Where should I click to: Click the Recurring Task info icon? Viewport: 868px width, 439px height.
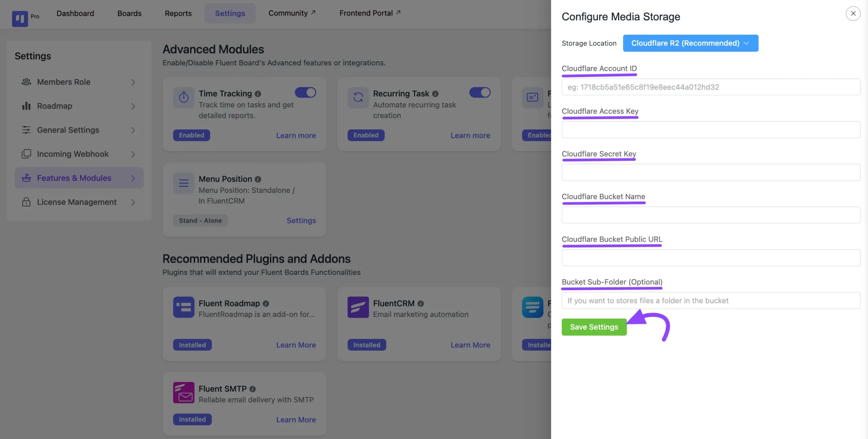point(435,94)
